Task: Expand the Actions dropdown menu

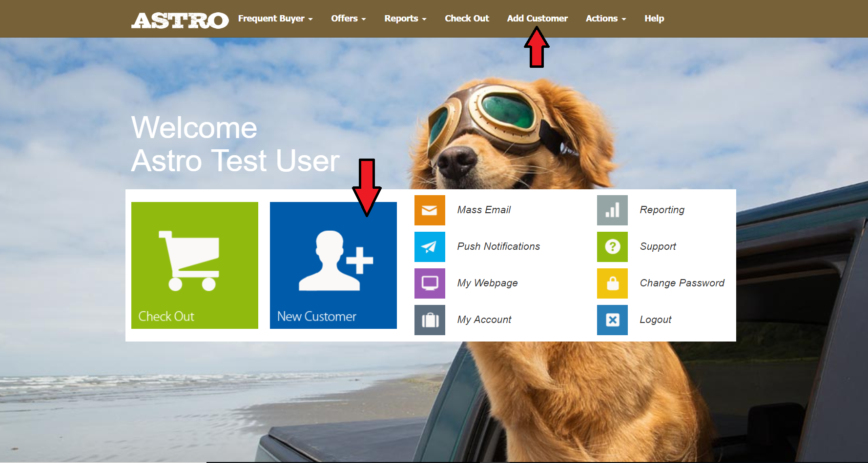Action: click(606, 19)
